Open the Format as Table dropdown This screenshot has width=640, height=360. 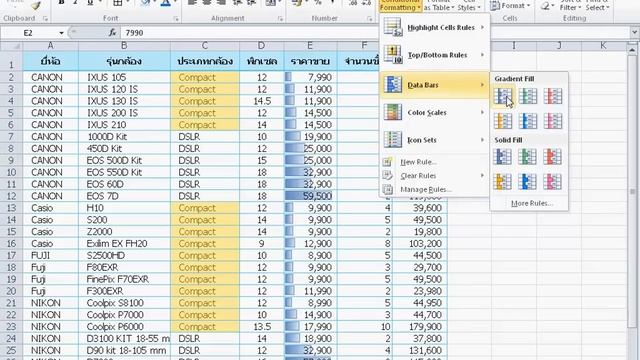(439, 5)
